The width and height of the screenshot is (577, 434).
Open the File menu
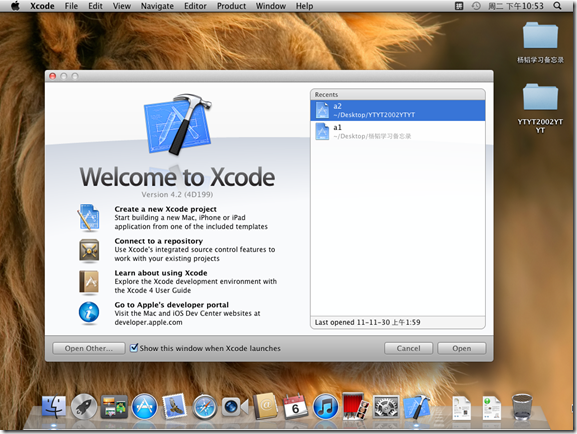pyautogui.click(x=71, y=6)
